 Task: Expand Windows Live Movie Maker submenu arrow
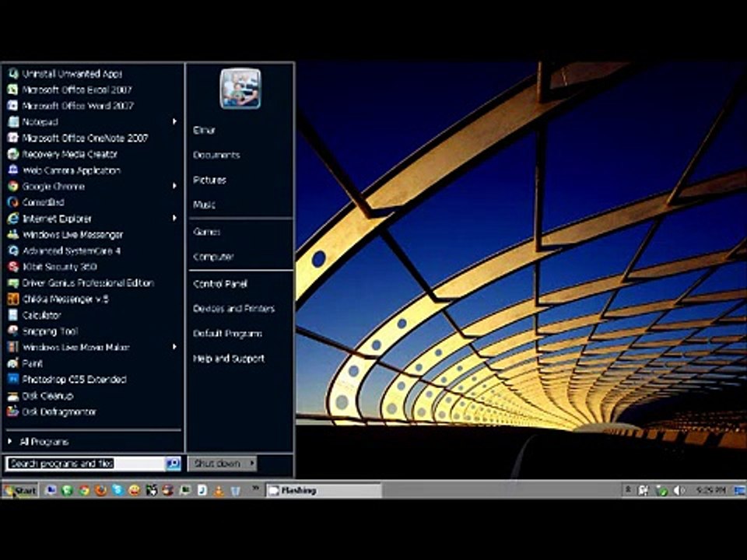pos(175,347)
